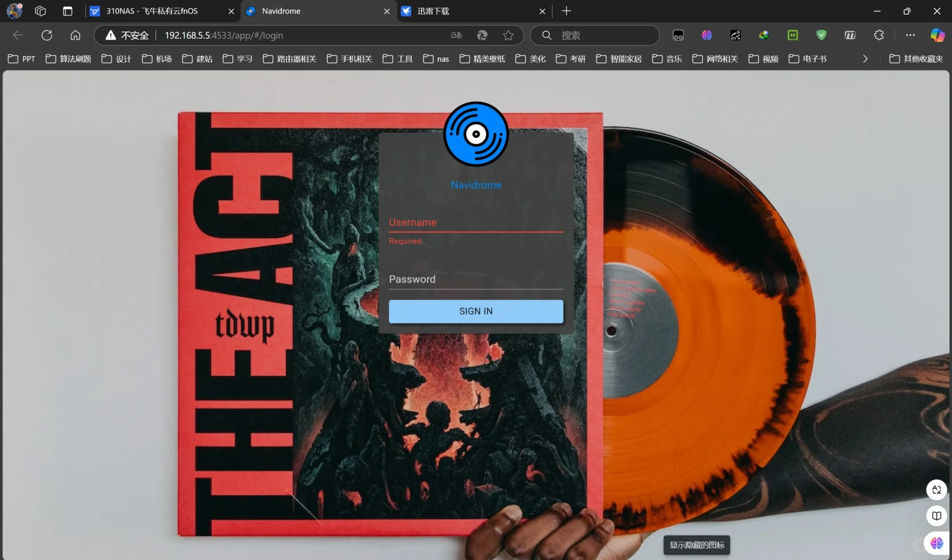The image size is (952, 560).
Task: Open the 智能家居 bookmarks folder
Action: [x=619, y=59]
